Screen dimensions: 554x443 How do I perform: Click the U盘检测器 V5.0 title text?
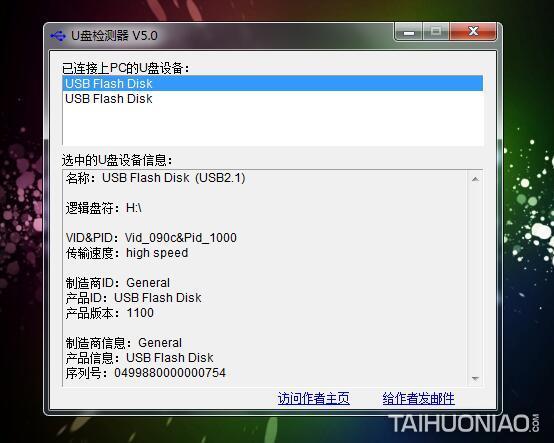114,36
